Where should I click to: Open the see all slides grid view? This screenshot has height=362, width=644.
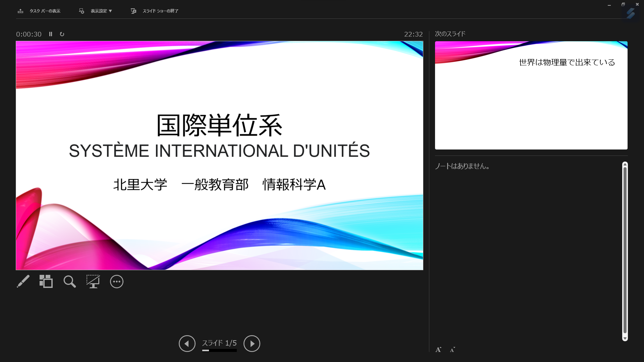(x=46, y=282)
